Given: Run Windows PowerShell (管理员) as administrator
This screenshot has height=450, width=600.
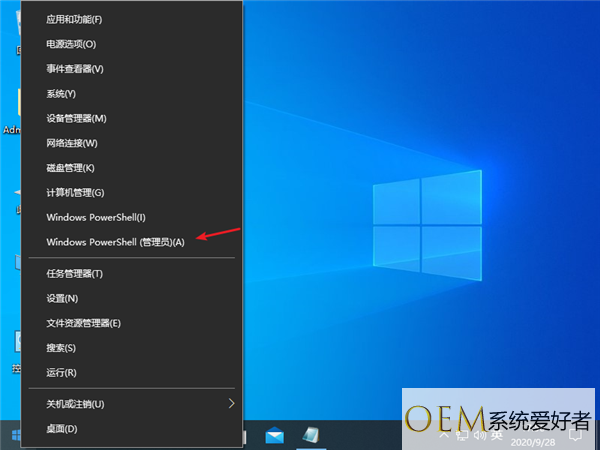Looking at the screenshot, I should (115, 242).
